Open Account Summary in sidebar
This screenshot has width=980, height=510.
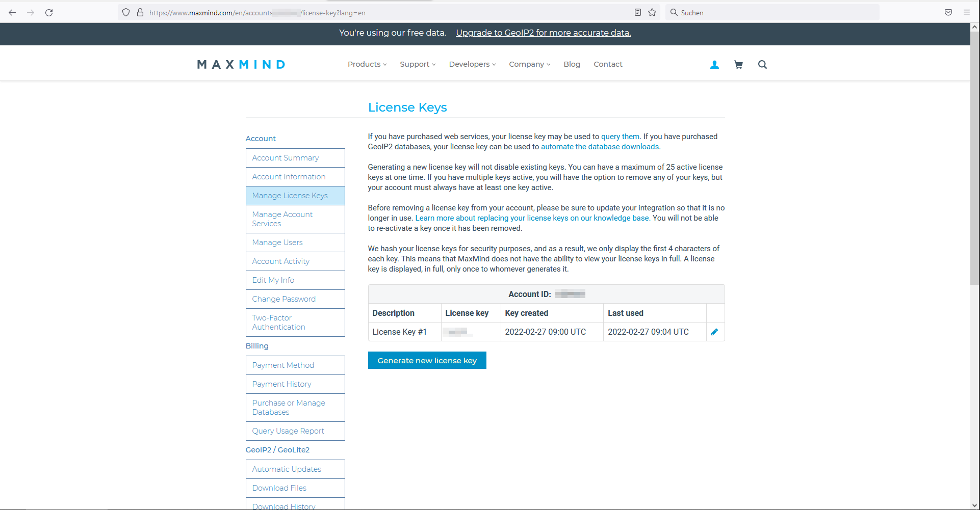(x=295, y=158)
